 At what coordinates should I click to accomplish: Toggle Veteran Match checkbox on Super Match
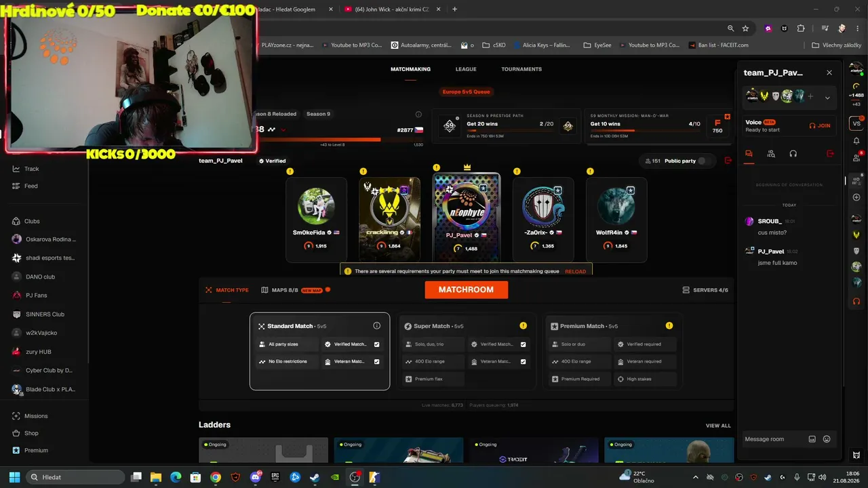tap(524, 362)
